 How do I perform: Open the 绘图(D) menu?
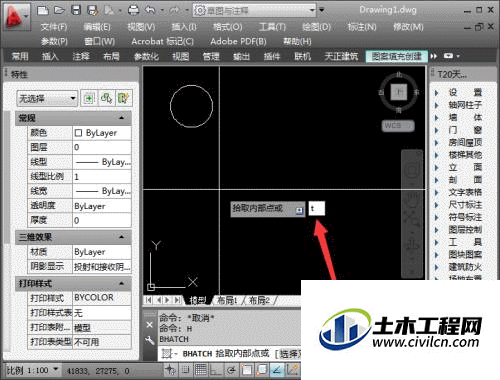click(x=316, y=27)
